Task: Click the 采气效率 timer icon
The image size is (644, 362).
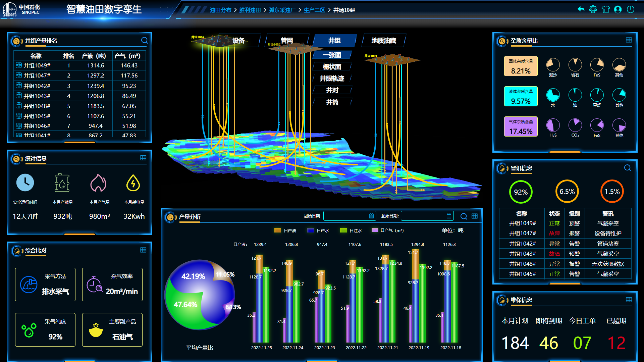Action: [95, 285]
